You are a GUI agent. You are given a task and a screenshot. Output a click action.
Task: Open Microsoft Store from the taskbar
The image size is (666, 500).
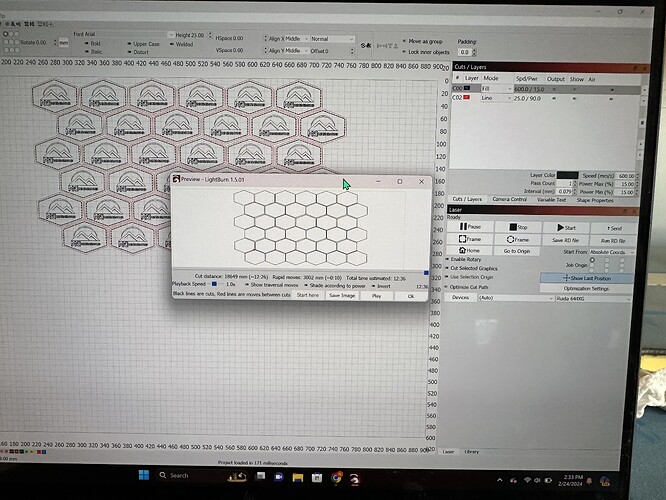[x=317, y=478]
